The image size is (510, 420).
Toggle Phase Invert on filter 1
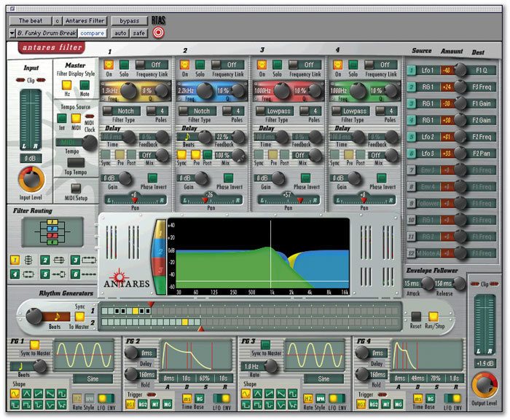152,178
